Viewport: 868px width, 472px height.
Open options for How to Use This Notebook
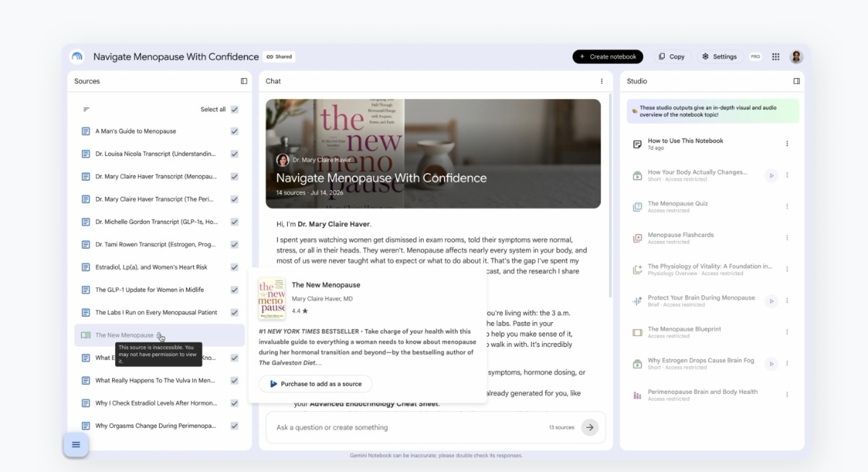click(788, 144)
